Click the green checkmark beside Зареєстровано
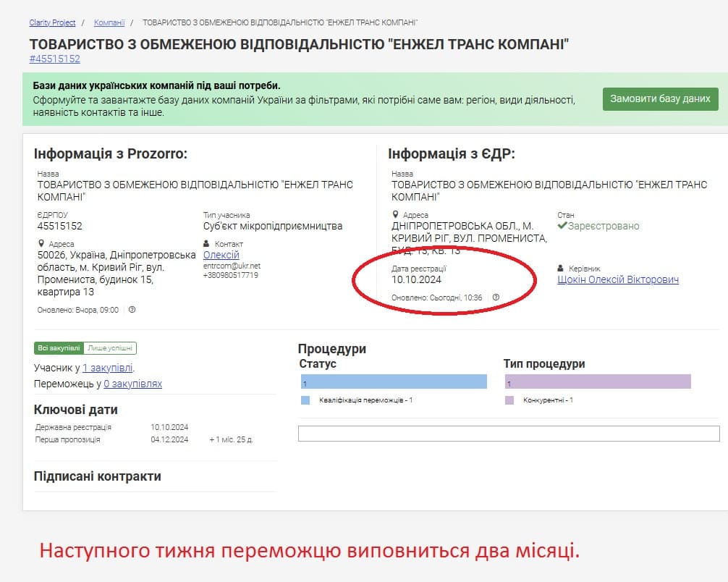This screenshot has width=728, height=582. (x=562, y=226)
